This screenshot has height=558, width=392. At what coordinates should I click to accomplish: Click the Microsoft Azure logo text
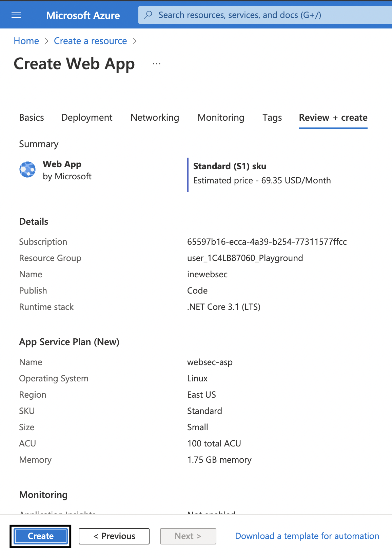(x=83, y=15)
